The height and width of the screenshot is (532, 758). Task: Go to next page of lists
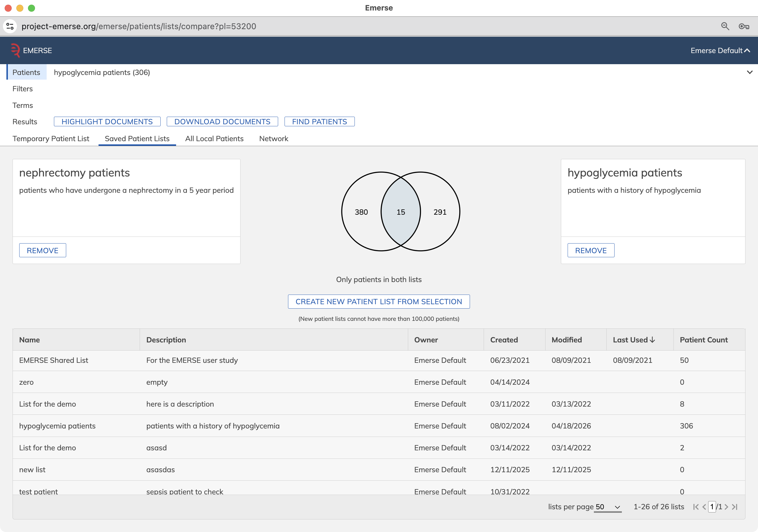point(726,507)
